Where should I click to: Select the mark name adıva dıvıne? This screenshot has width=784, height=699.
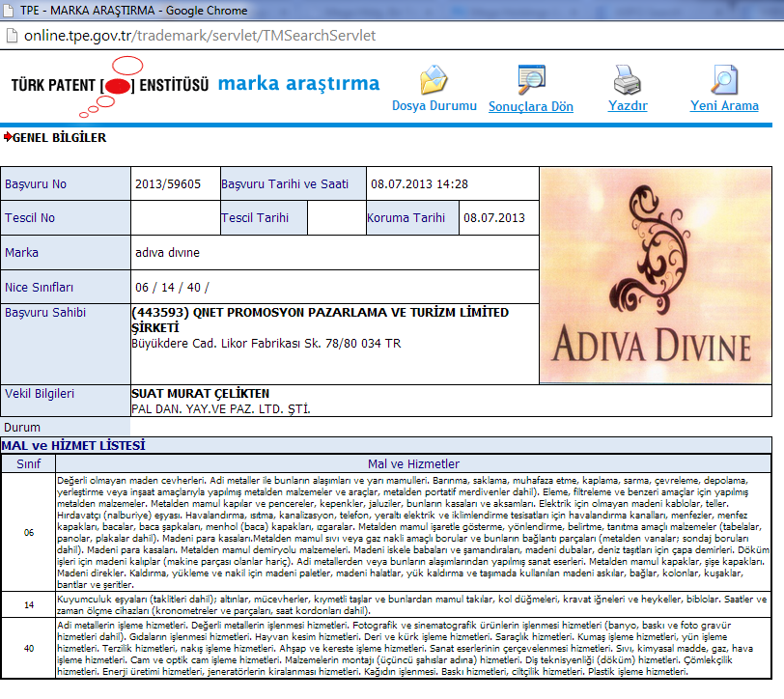[x=167, y=253]
